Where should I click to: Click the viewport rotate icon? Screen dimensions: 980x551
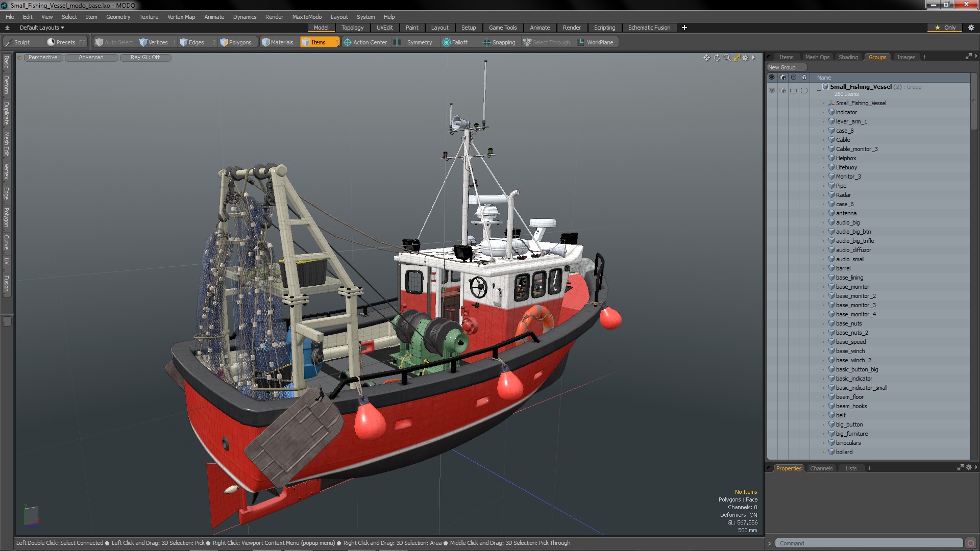pos(717,58)
